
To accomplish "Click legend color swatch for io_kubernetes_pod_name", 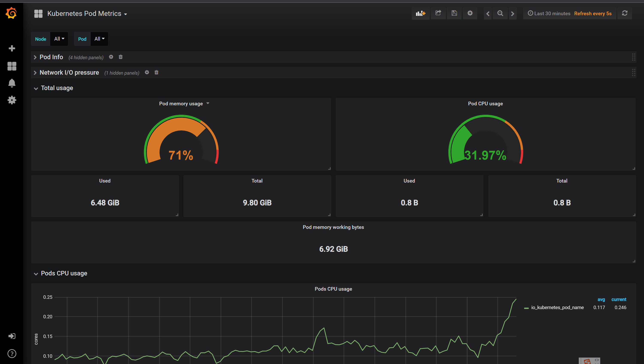I will (x=526, y=308).
